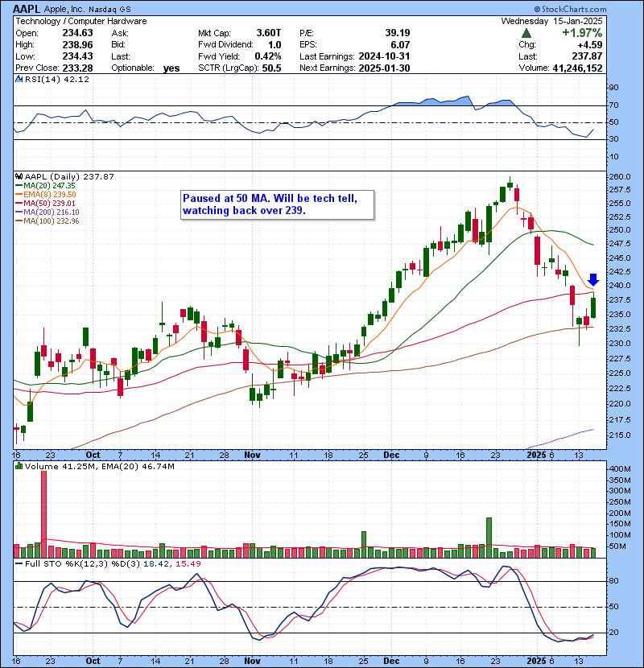644x668 pixels.
Task: Select the header Volume value 41,246,152
Action: coord(577,68)
